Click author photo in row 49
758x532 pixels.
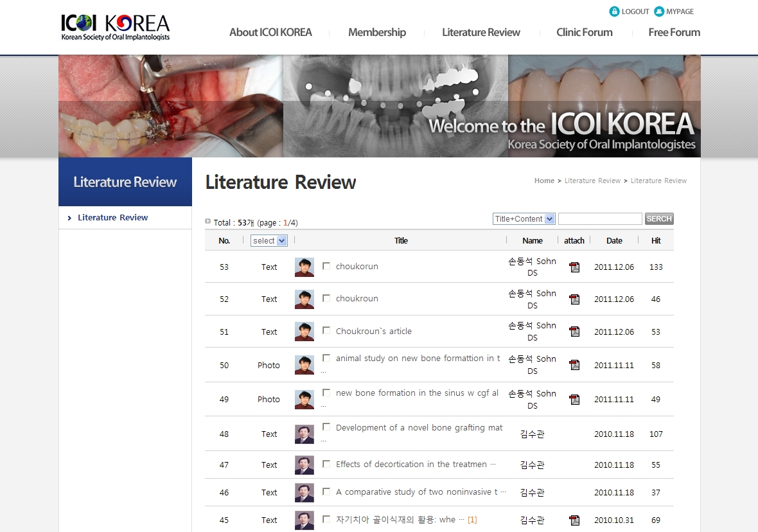[x=304, y=400]
